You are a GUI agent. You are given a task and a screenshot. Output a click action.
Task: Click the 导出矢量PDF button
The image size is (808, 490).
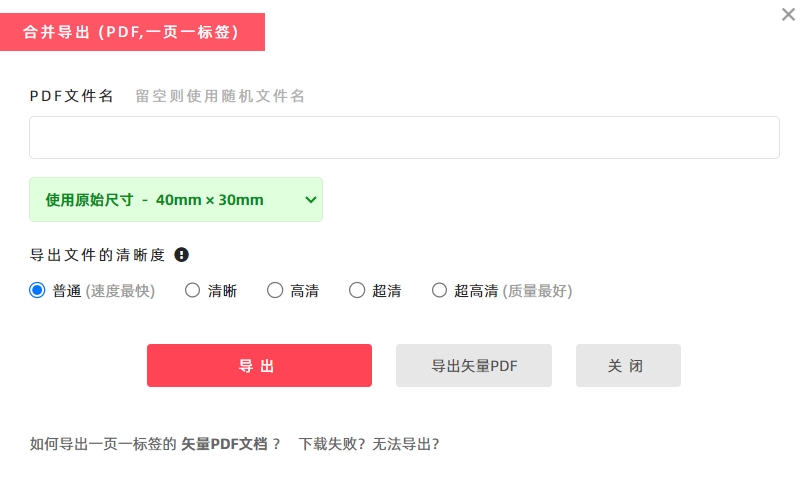tap(474, 365)
